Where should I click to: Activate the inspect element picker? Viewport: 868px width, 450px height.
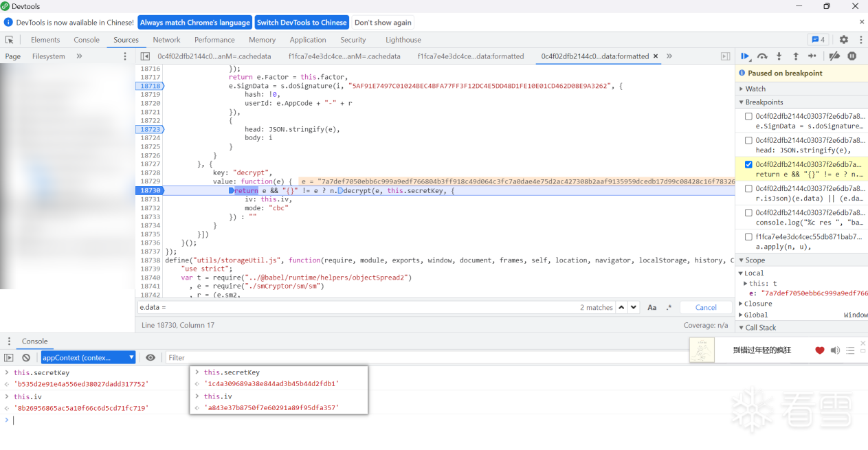click(10, 40)
